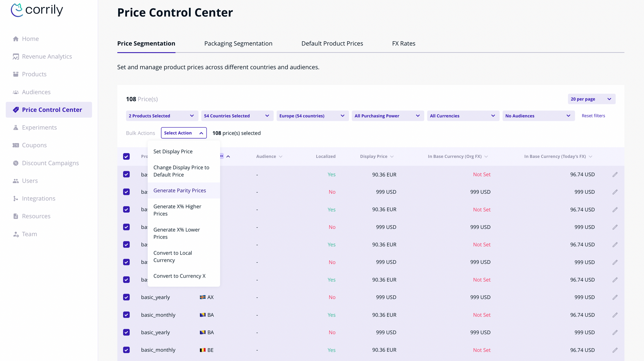Click pencil icon on second row 999 USD
Image resolution: width=644 pixels, height=361 pixels.
pyautogui.click(x=615, y=192)
